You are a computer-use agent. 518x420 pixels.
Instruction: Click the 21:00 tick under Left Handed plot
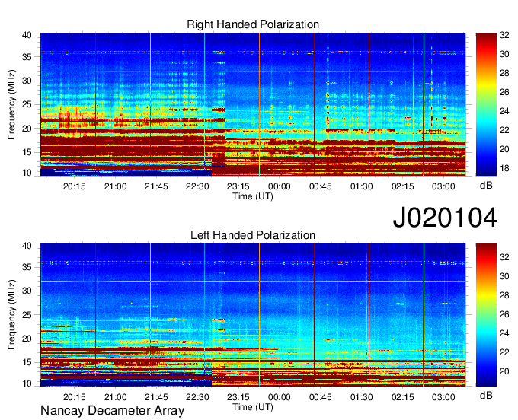[x=115, y=397]
